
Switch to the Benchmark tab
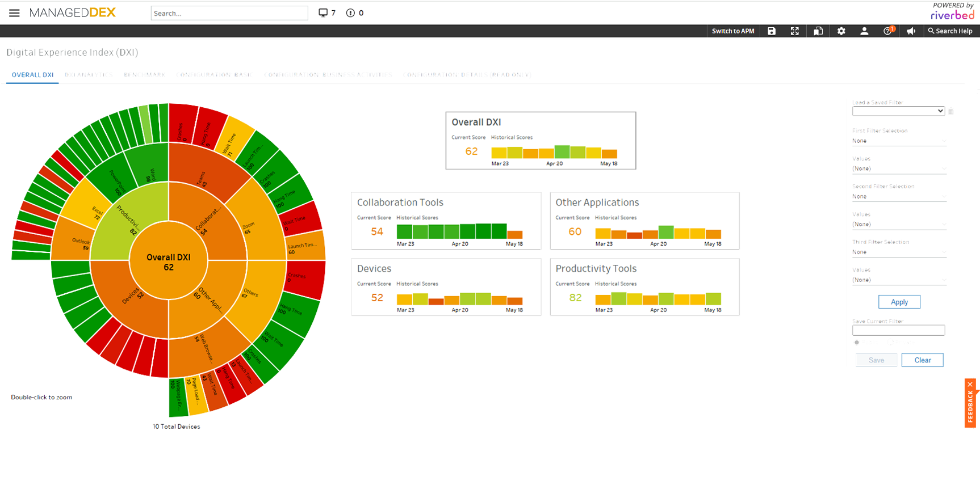144,75
